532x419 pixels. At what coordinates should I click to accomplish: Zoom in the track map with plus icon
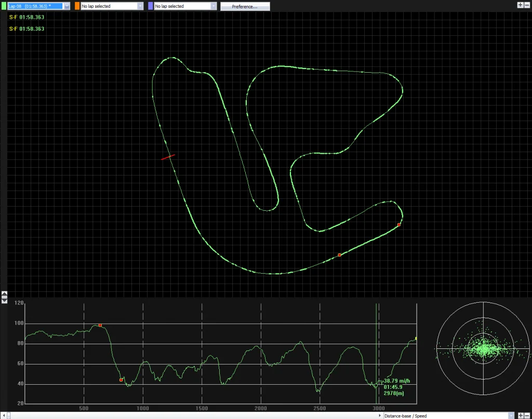coord(520,5)
